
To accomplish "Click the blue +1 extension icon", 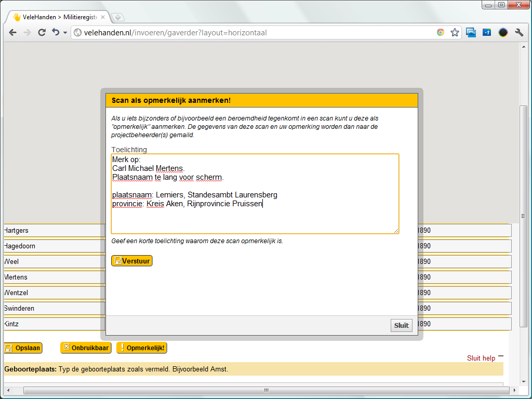I will click(x=487, y=32).
